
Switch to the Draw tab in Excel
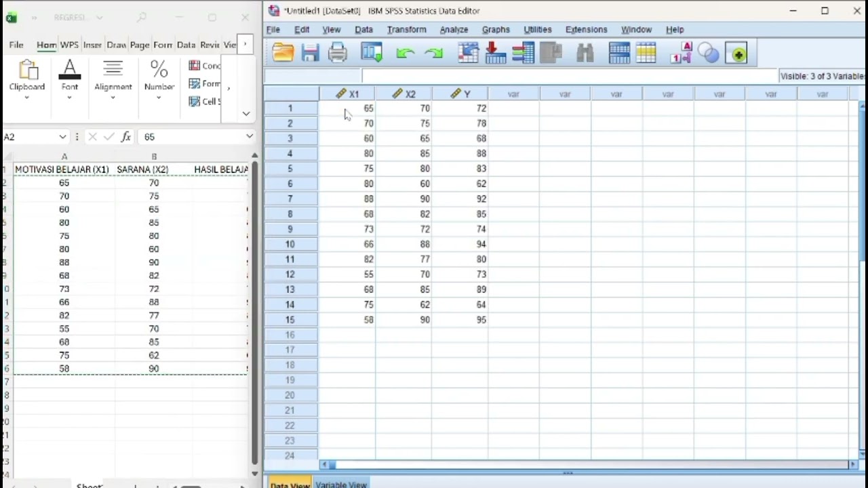coord(116,45)
